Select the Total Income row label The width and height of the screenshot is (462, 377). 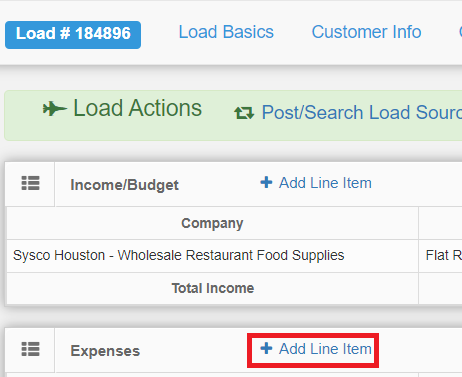point(213,288)
